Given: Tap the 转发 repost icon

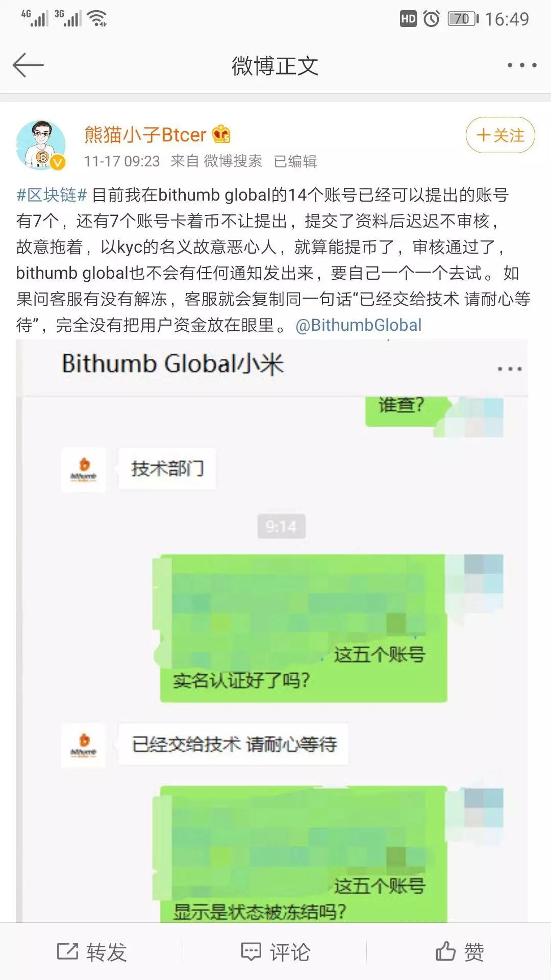Looking at the screenshot, I should coord(67,952).
